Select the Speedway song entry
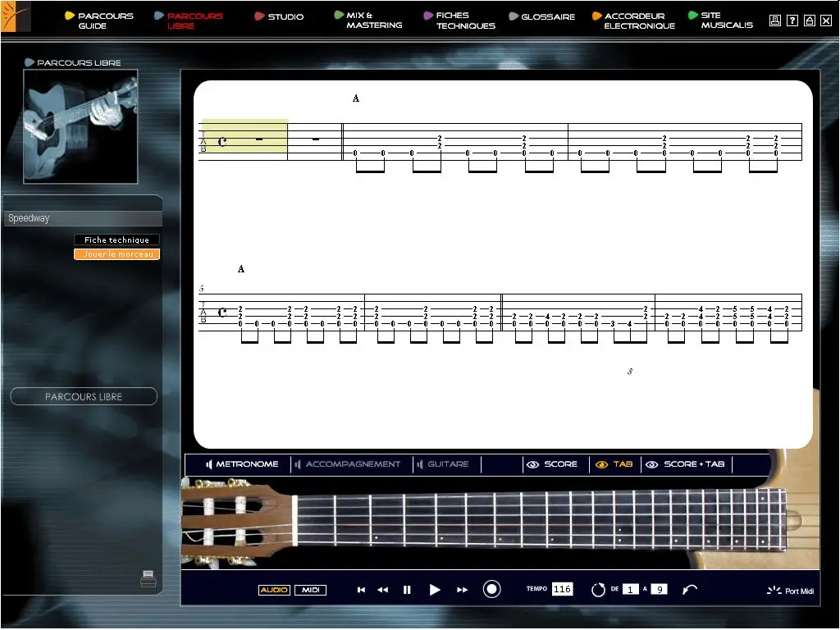The width and height of the screenshot is (840, 630). [83, 218]
